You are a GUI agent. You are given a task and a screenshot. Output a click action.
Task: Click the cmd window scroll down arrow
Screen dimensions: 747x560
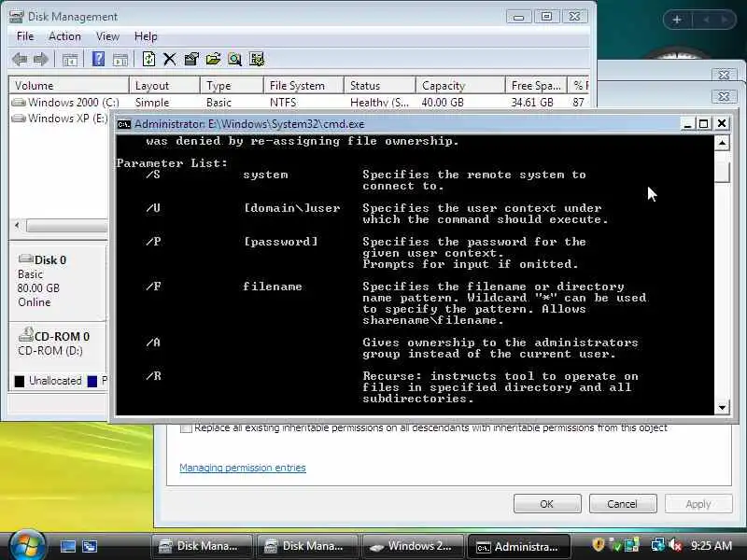pos(722,408)
